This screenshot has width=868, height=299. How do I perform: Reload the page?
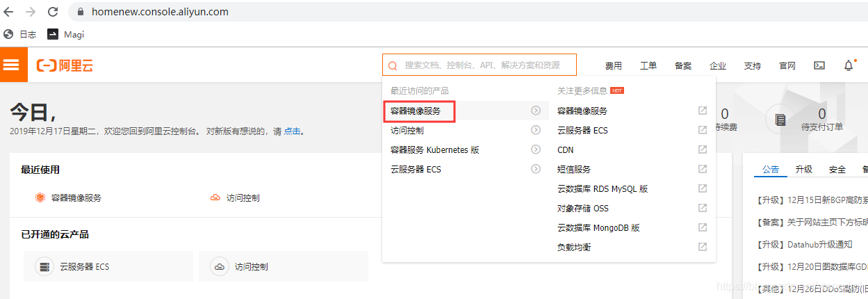[53, 12]
